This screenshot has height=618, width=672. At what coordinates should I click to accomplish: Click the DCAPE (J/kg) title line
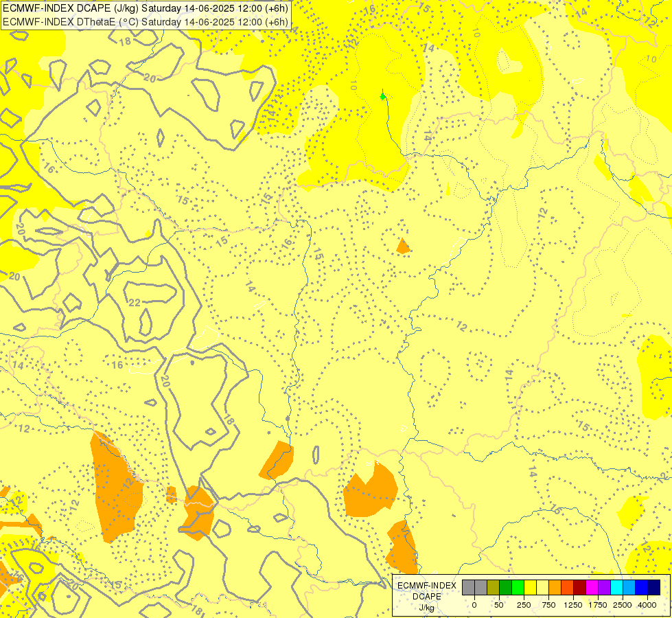click(x=146, y=8)
